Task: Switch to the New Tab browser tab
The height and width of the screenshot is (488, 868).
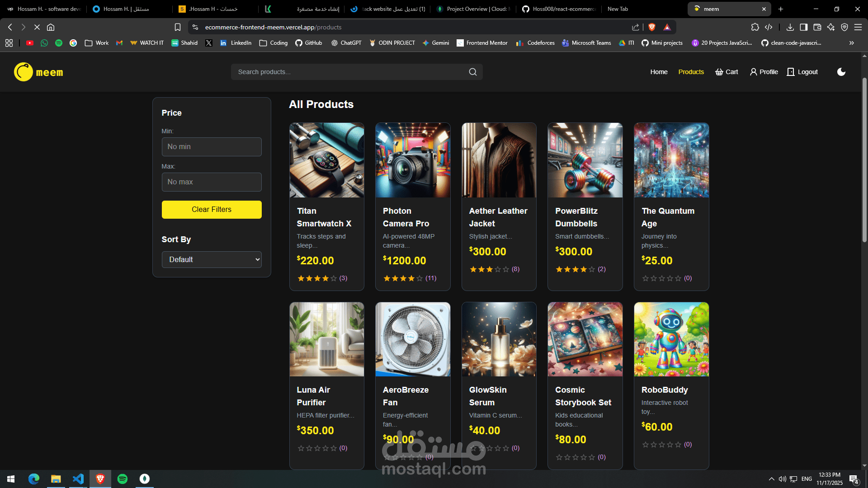Action: 618,9
